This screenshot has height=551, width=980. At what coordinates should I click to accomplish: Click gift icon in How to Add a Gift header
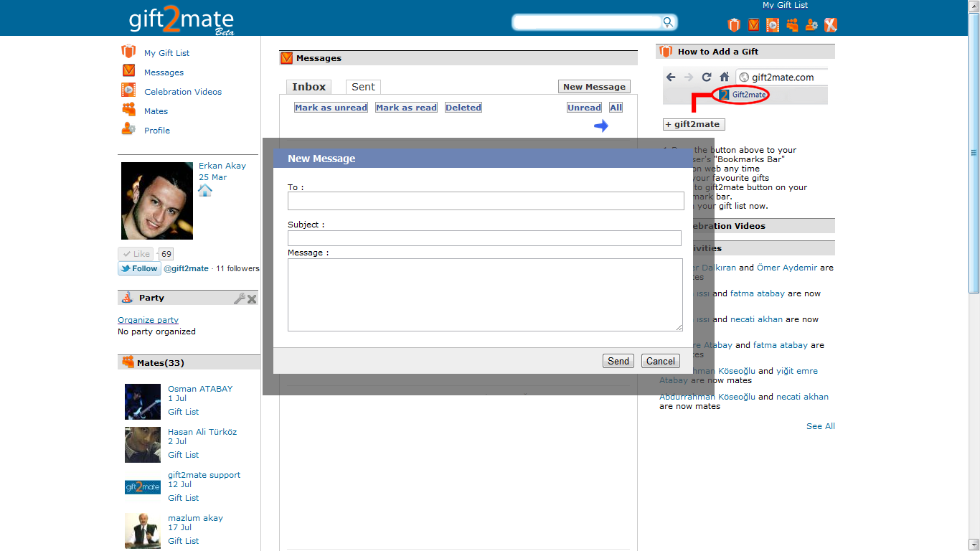(x=666, y=52)
